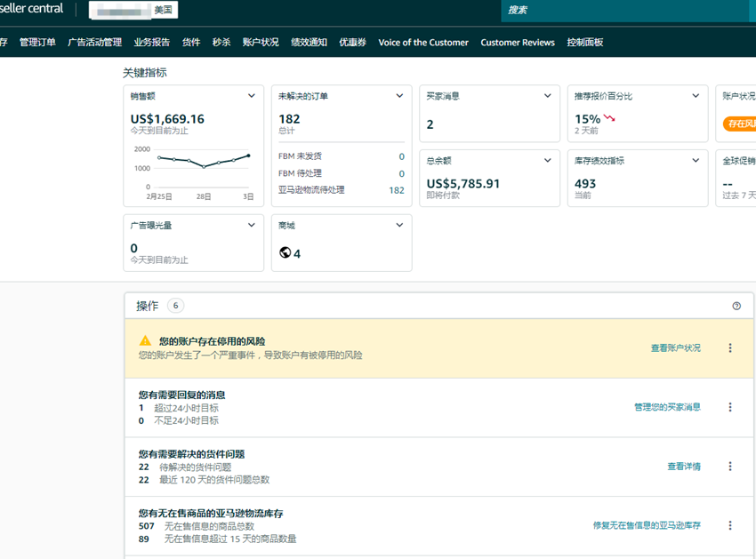Click 修复无在售信息的亚马逊库存 link
This screenshot has width=756, height=559.
tap(647, 525)
